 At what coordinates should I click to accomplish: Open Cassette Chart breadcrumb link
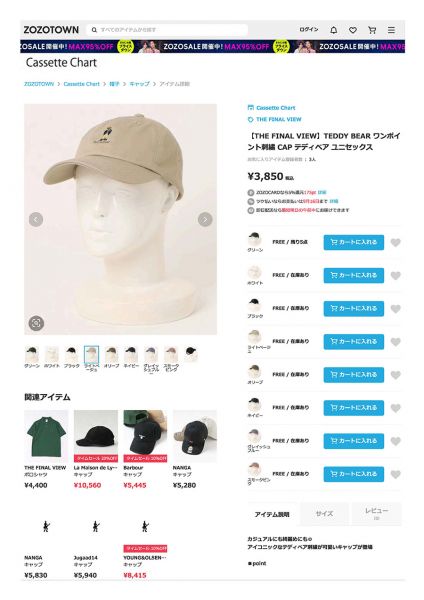pyautogui.click(x=82, y=84)
